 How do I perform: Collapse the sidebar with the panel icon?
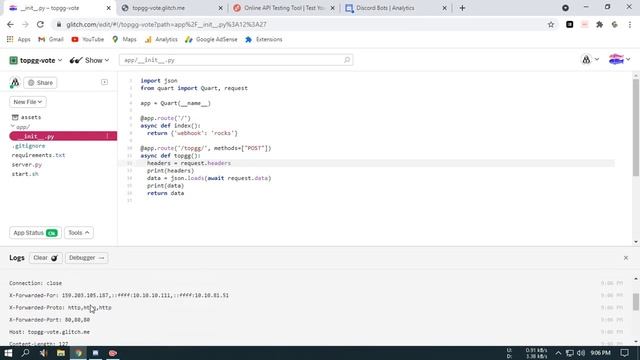(104, 82)
